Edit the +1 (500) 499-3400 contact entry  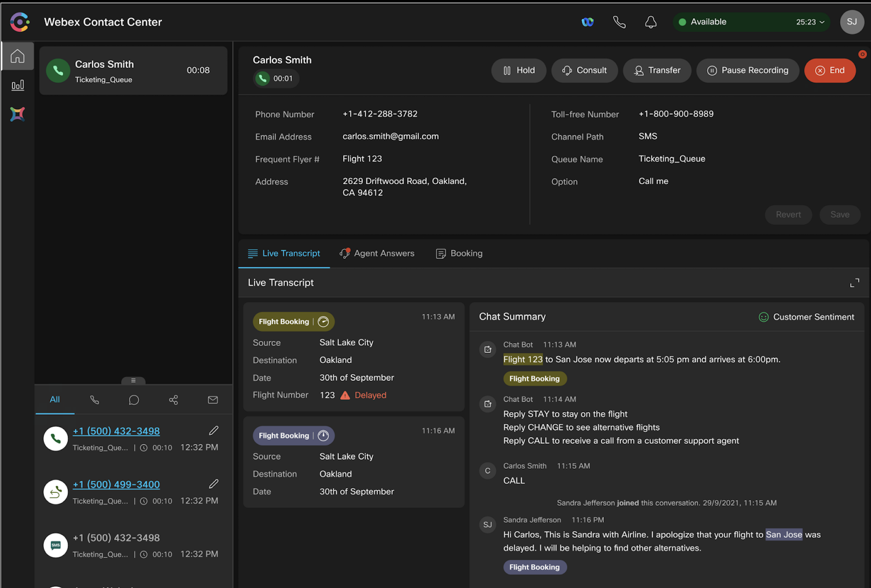pyautogui.click(x=213, y=484)
